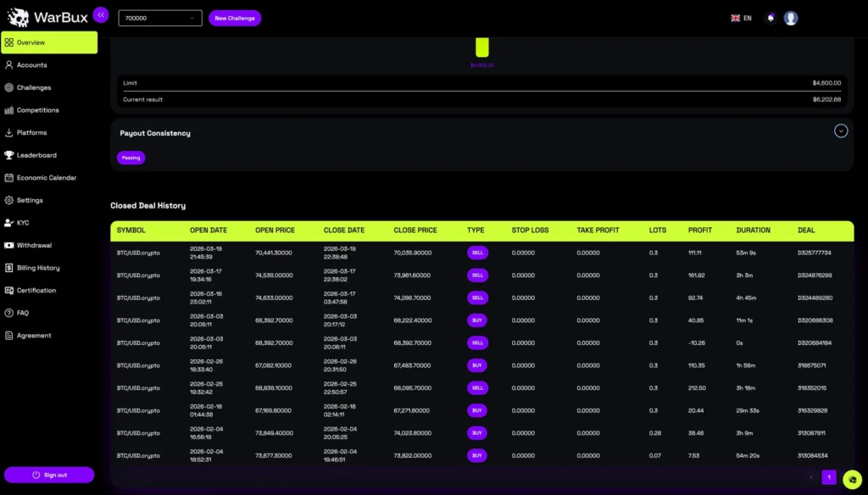Go to previous page arrow

tap(811, 477)
